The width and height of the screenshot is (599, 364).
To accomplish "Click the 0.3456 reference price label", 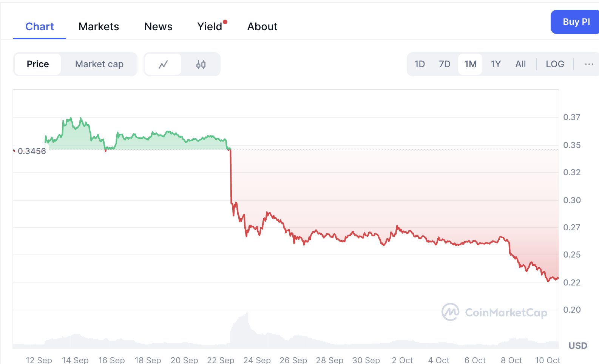I will point(32,151).
